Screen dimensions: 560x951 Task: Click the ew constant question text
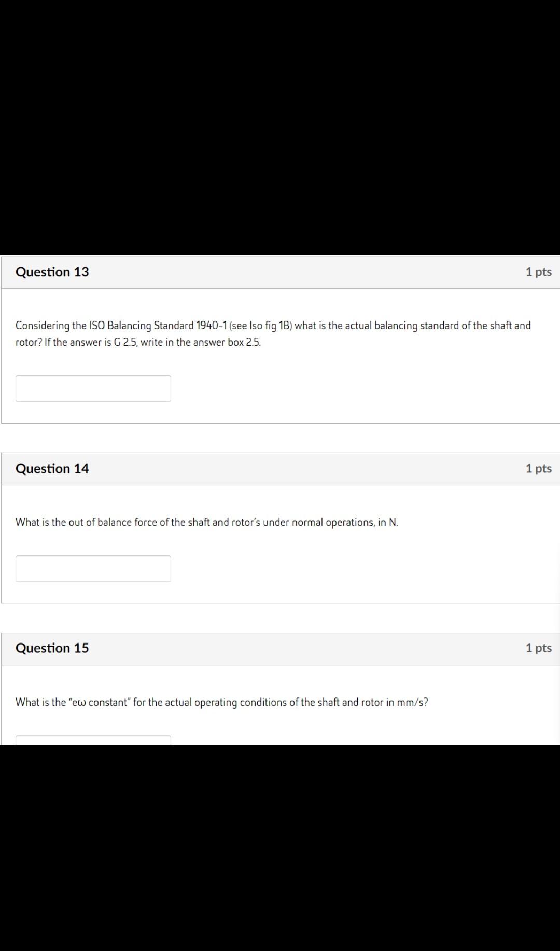pyautogui.click(x=222, y=702)
